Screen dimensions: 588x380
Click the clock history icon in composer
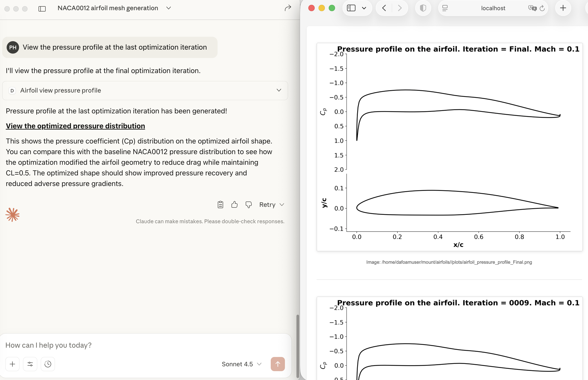(x=48, y=364)
